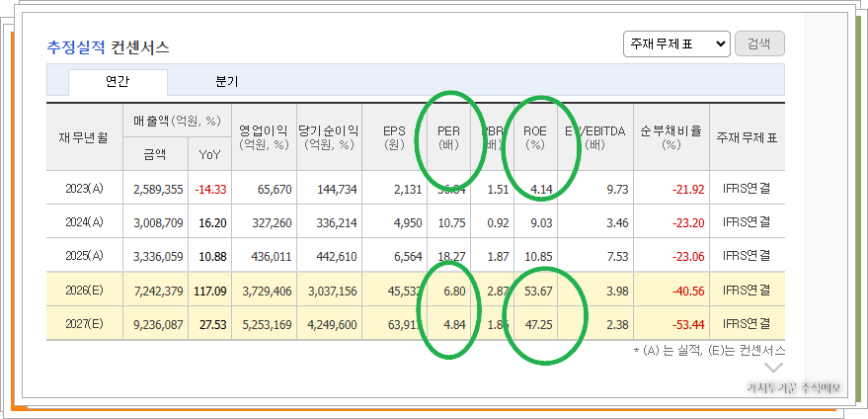Click operating profit value 65,670
This screenshot has height=419, width=868.
pyautogui.click(x=275, y=190)
